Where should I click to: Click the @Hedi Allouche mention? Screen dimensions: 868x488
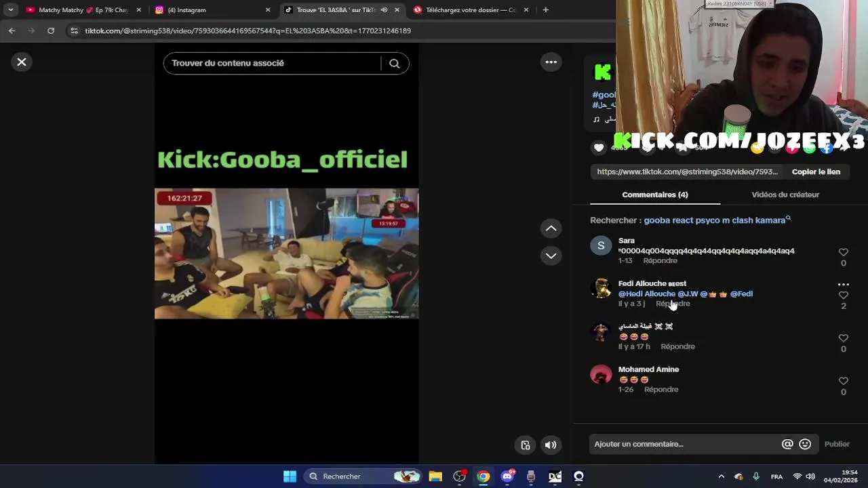click(647, 294)
